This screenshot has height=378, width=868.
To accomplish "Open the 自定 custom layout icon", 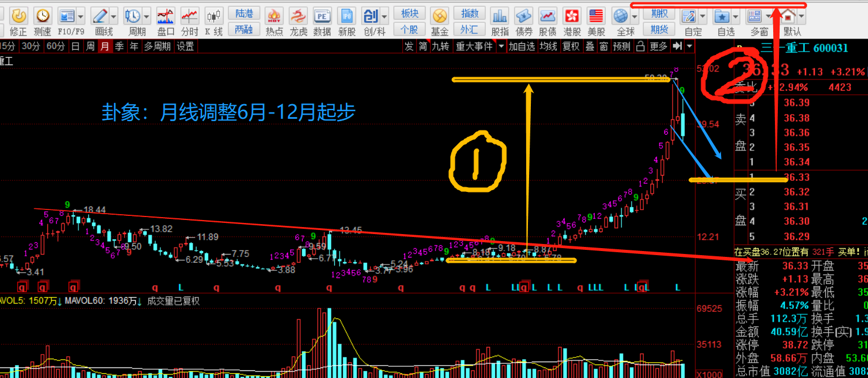I will click(x=689, y=16).
